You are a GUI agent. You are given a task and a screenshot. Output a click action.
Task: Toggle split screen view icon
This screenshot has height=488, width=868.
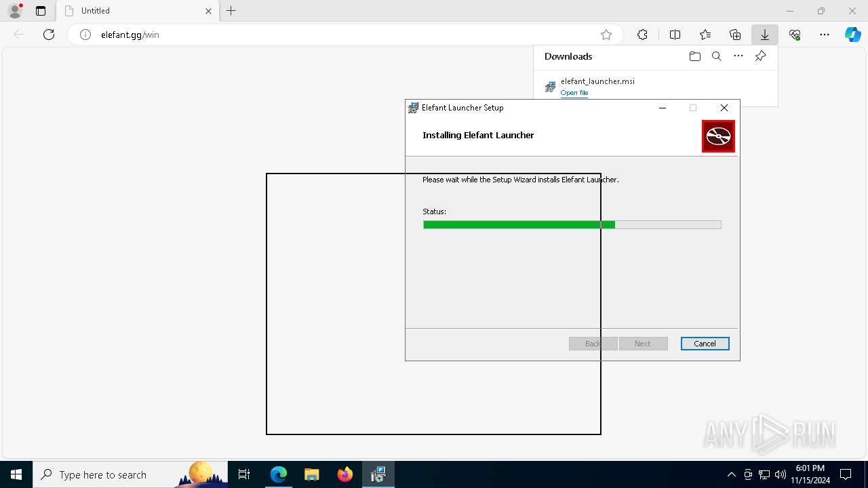point(675,35)
